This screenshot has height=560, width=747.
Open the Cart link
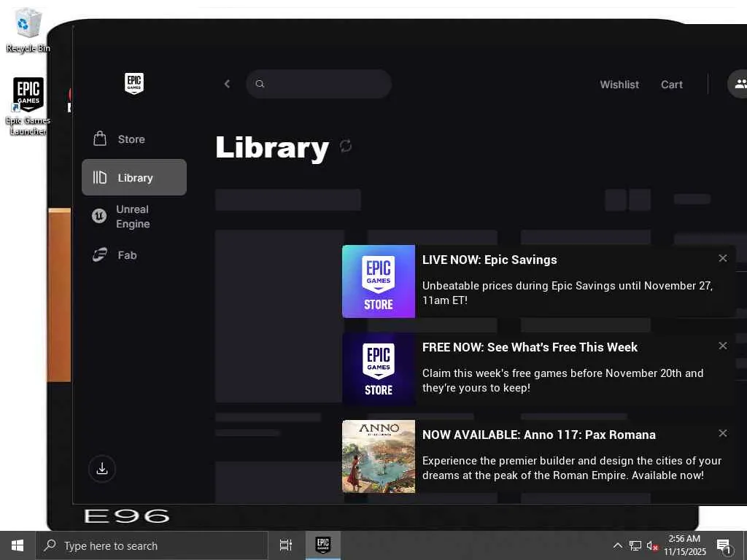(x=672, y=85)
